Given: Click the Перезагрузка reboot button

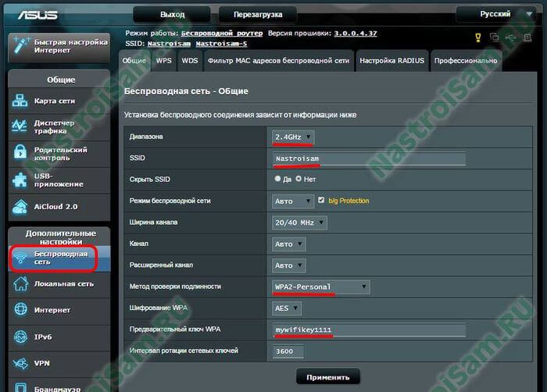Looking at the screenshot, I should click(252, 14).
